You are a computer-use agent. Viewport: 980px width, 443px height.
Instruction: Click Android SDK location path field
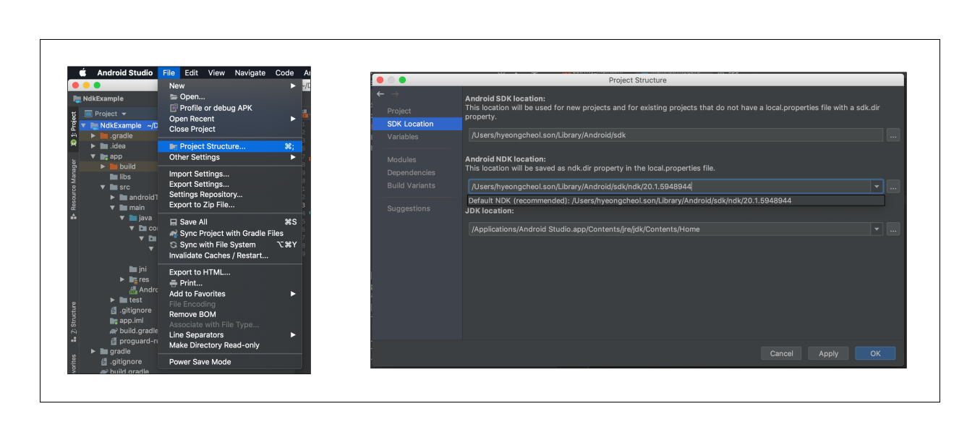(x=676, y=135)
